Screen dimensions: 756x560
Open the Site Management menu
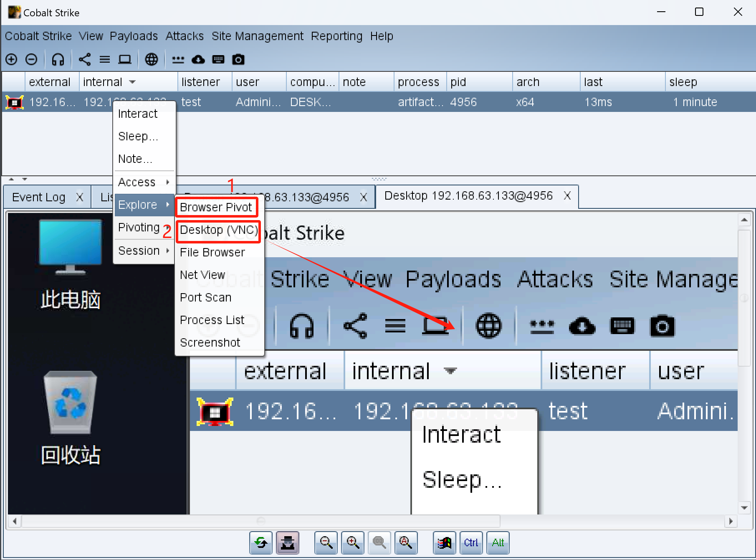click(258, 36)
